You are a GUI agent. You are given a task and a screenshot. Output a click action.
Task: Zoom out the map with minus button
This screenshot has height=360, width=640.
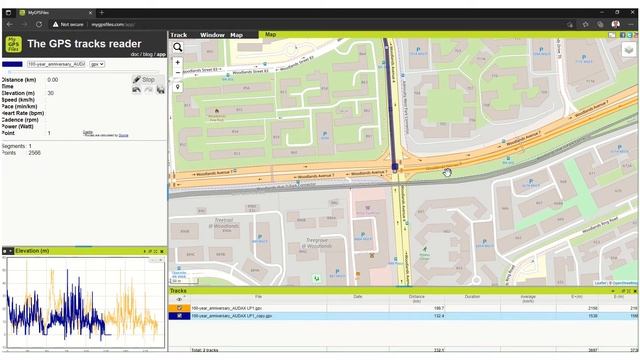click(x=178, y=73)
